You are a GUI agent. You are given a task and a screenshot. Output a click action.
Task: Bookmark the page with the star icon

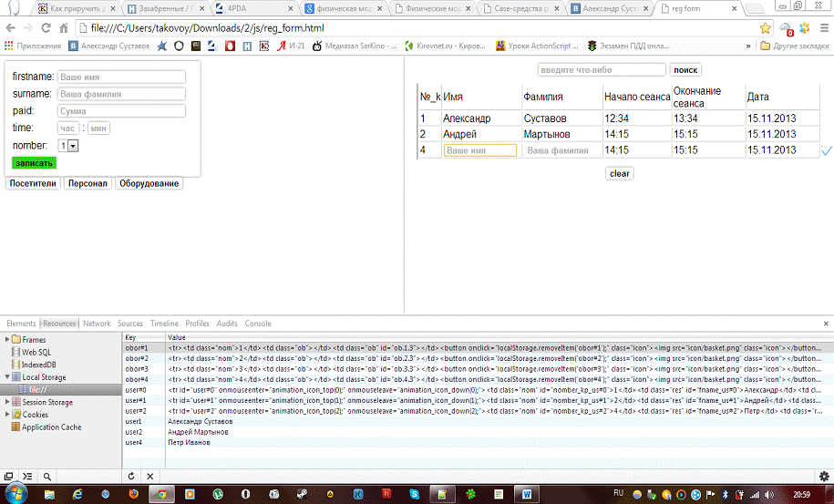pos(765,27)
